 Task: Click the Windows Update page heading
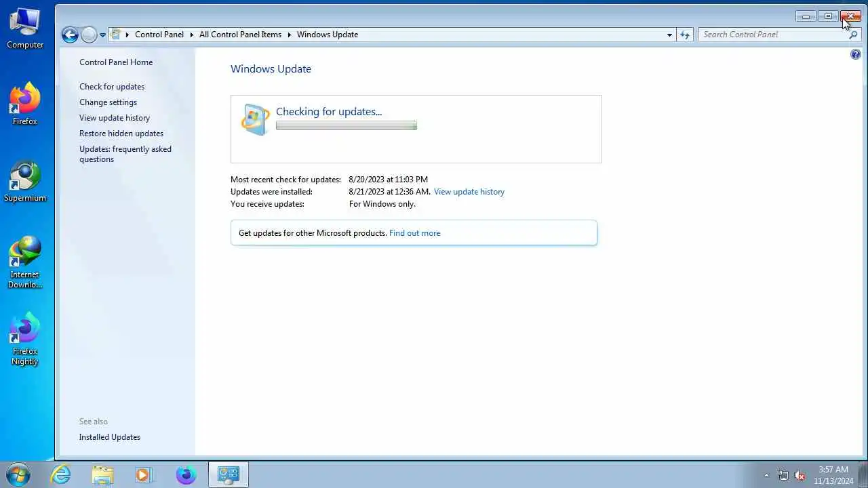pos(271,69)
